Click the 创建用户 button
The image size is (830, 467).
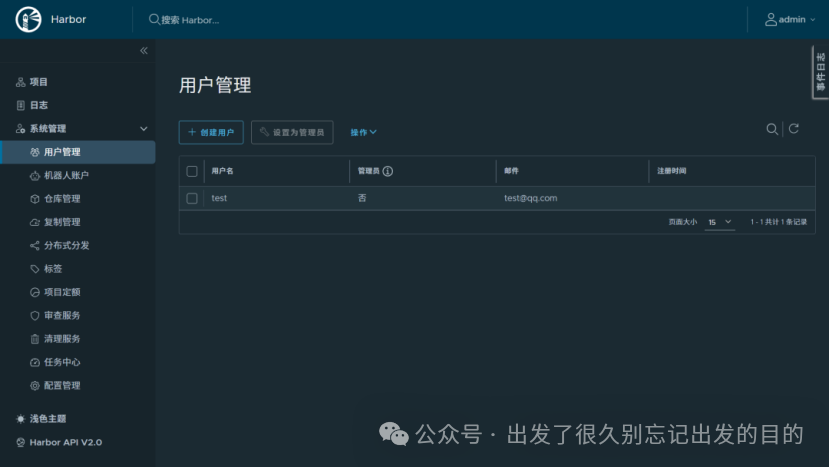[x=211, y=132]
